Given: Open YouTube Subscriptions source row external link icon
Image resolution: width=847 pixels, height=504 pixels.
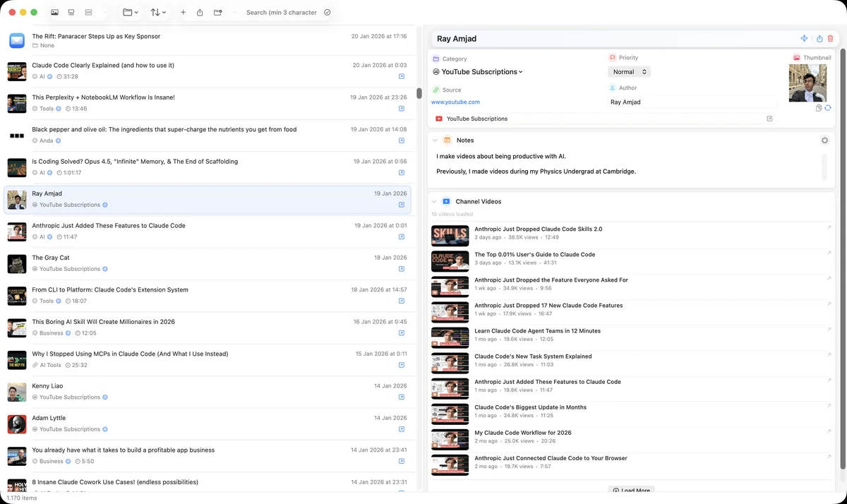Looking at the screenshot, I should point(769,119).
